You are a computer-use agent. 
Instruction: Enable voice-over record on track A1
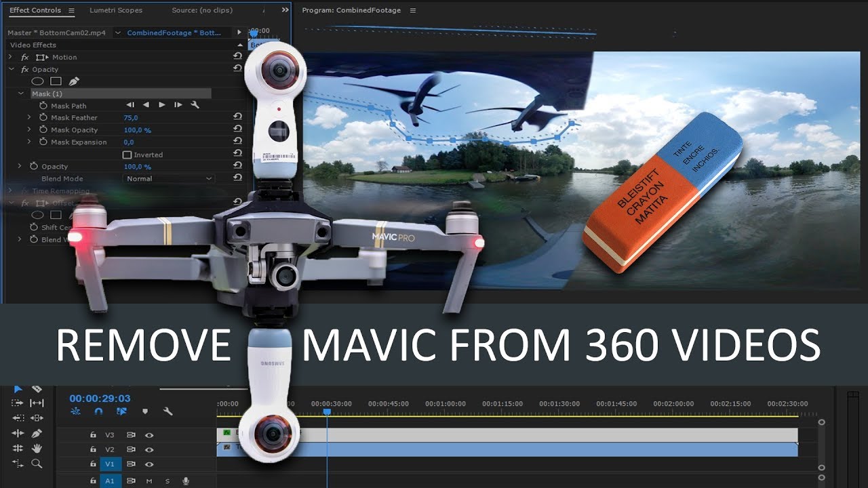(185, 481)
